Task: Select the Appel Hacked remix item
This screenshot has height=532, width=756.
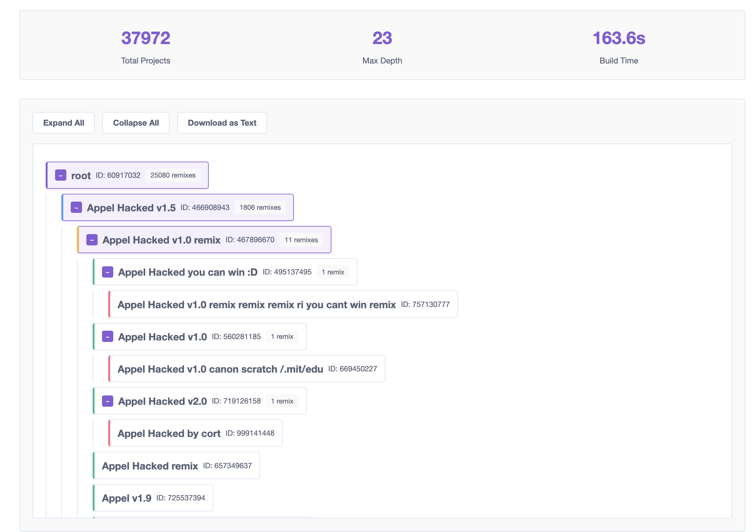Action: coord(176,465)
